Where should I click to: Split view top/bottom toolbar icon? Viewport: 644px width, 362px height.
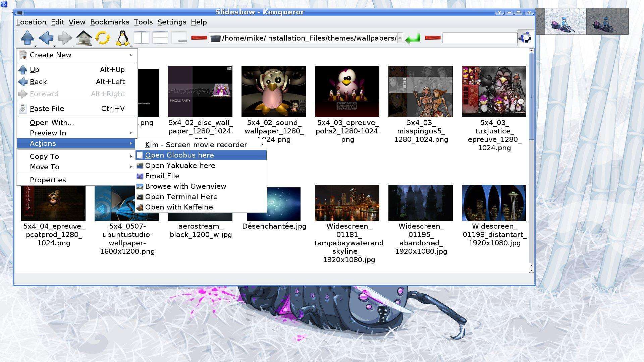160,38
